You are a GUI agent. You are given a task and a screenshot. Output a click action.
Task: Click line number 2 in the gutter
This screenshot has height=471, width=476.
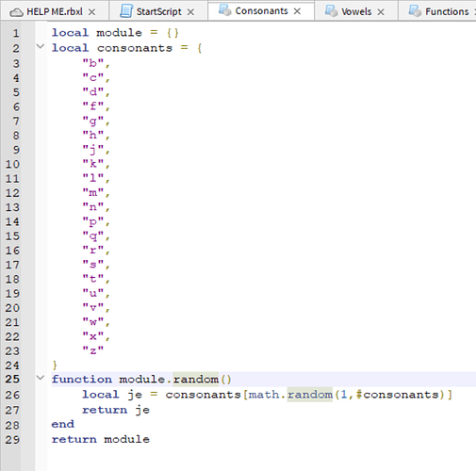point(16,48)
